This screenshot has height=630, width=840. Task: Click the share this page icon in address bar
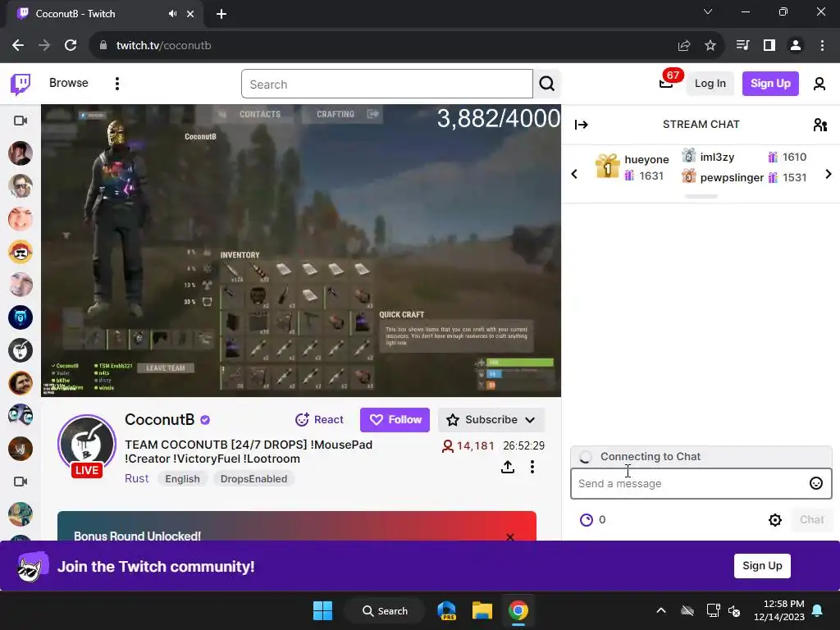pyautogui.click(x=684, y=46)
